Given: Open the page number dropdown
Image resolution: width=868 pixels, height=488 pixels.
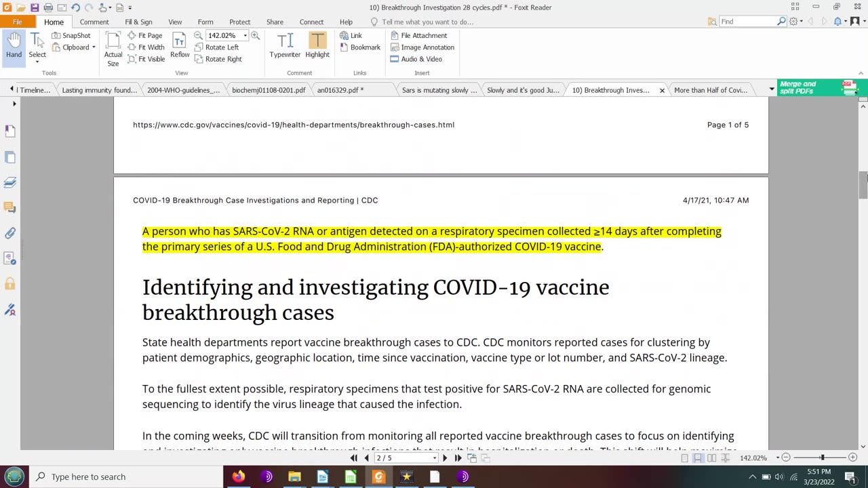Looking at the screenshot, I should pyautogui.click(x=434, y=458).
